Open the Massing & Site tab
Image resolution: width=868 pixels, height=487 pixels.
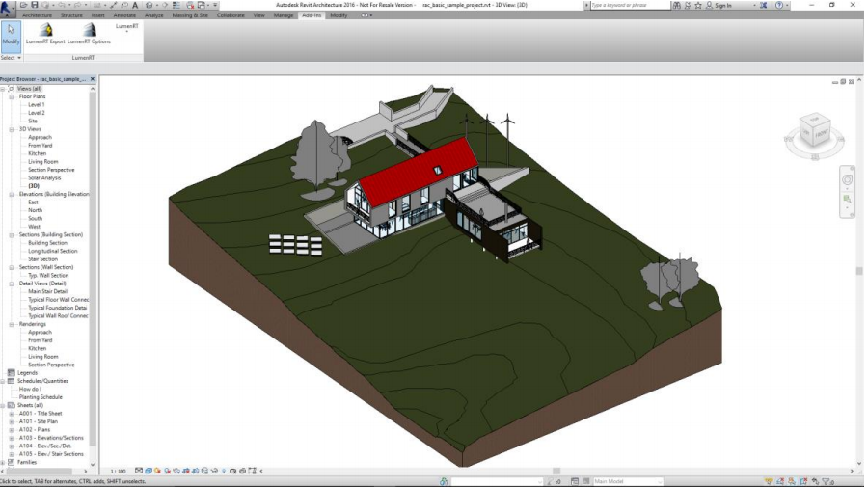[190, 15]
